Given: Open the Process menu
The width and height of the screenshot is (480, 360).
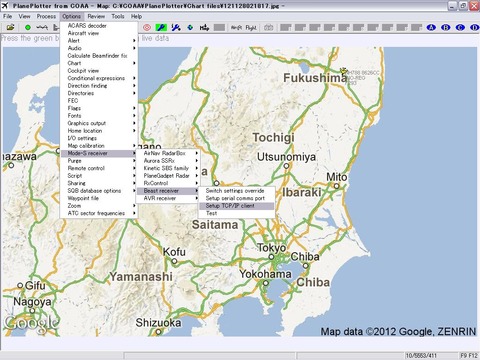Looking at the screenshot, I should coord(46,16).
